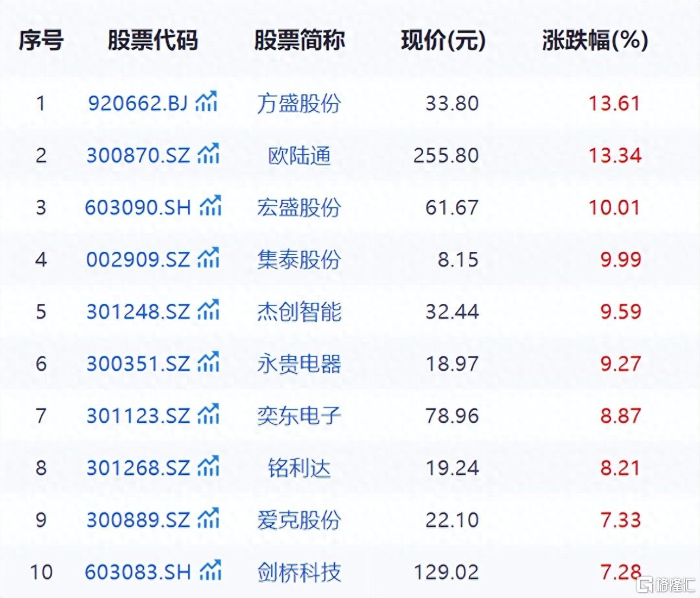Open stock code 300870.SZ
Screen dimensions: 700x598
click(138, 156)
